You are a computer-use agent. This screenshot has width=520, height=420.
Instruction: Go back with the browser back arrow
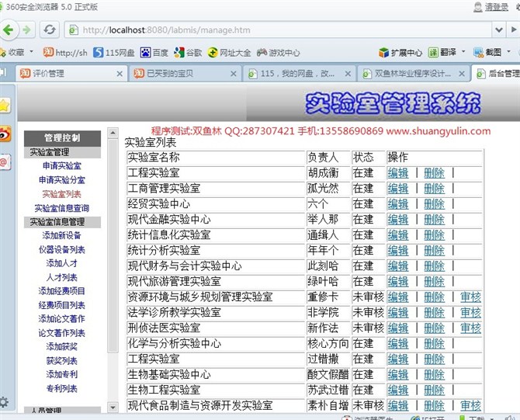(x=8, y=30)
